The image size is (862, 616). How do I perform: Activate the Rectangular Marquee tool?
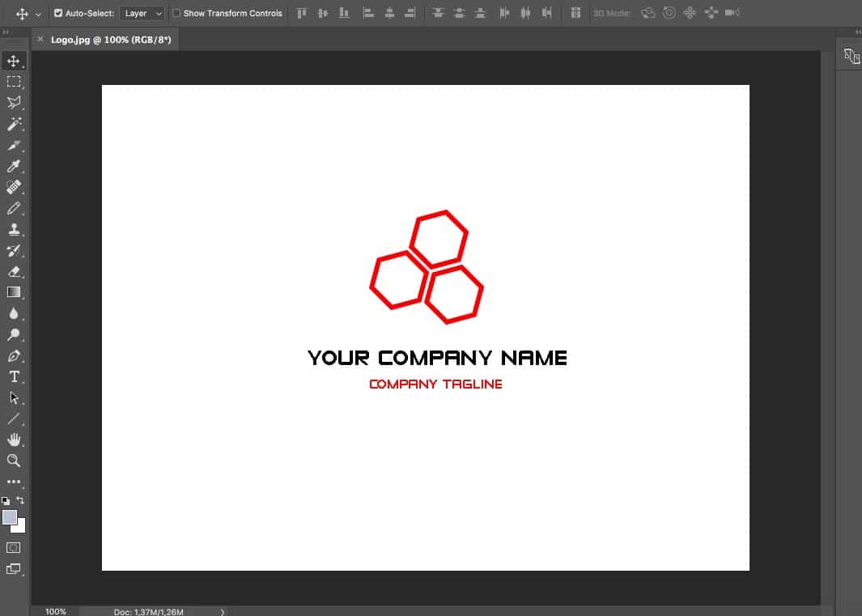point(14,81)
